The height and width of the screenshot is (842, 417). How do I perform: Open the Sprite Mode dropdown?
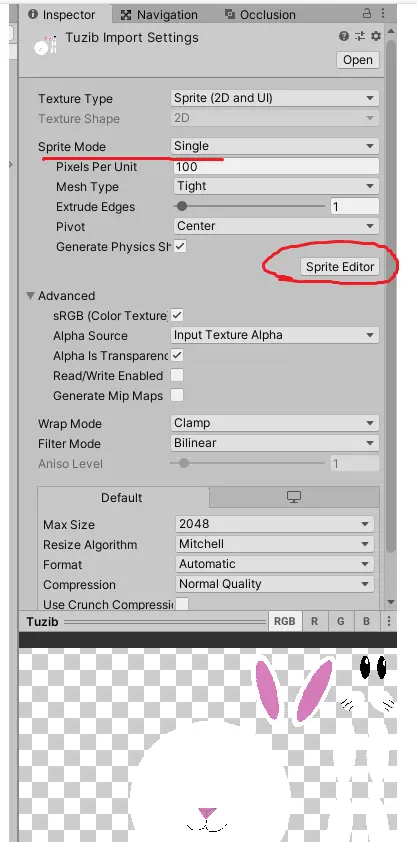coord(275,146)
